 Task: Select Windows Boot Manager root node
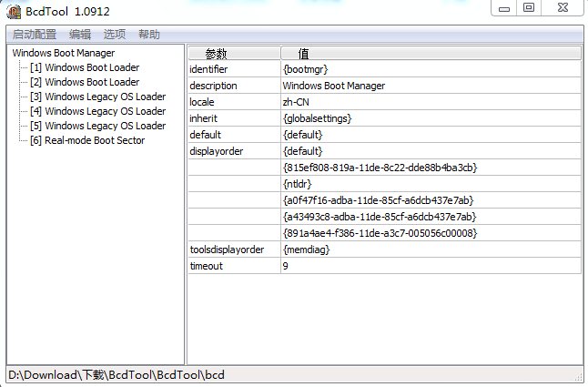point(64,53)
